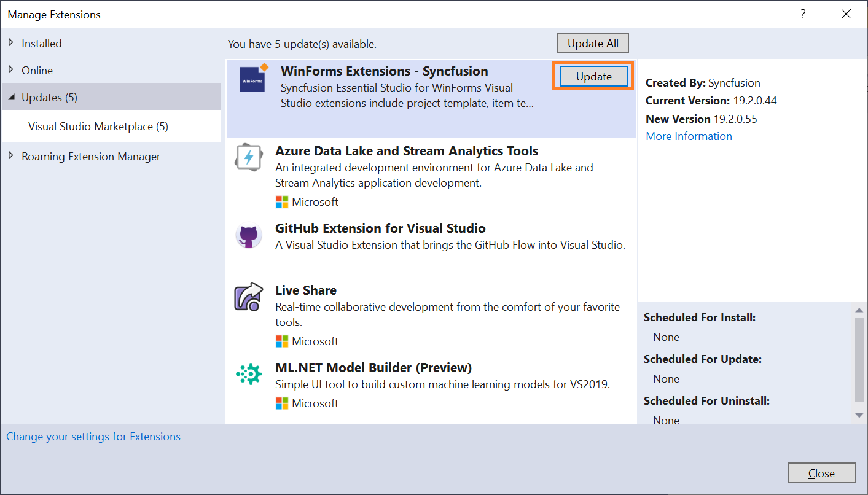
Task: Click Microsoft publisher name under Live Share
Action: (x=315, y=341)
